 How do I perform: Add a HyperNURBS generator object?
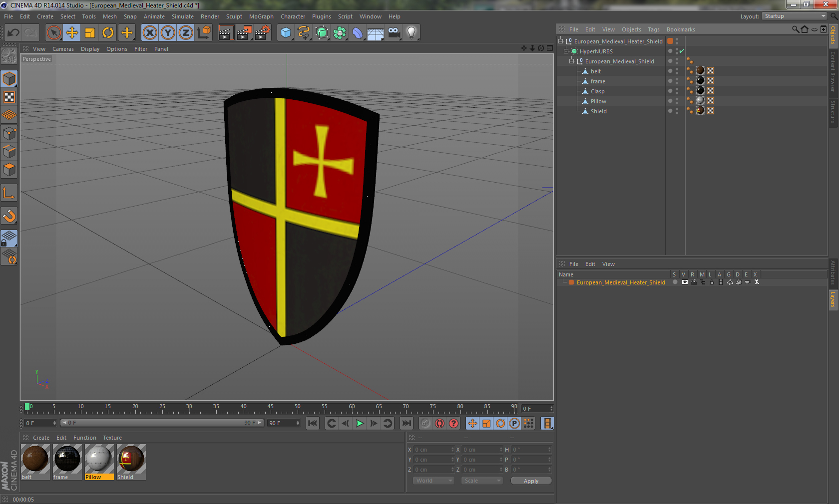(322, 33)
